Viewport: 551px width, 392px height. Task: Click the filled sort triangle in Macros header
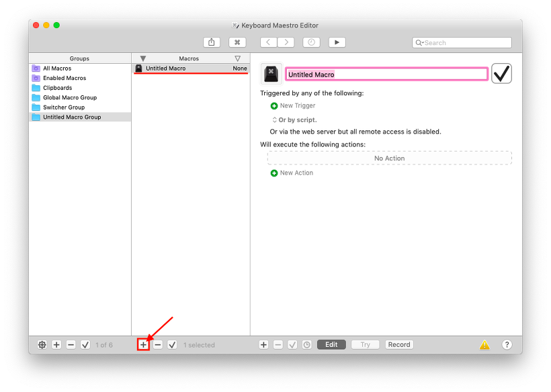pyautogui.click(x=142, y=58)
